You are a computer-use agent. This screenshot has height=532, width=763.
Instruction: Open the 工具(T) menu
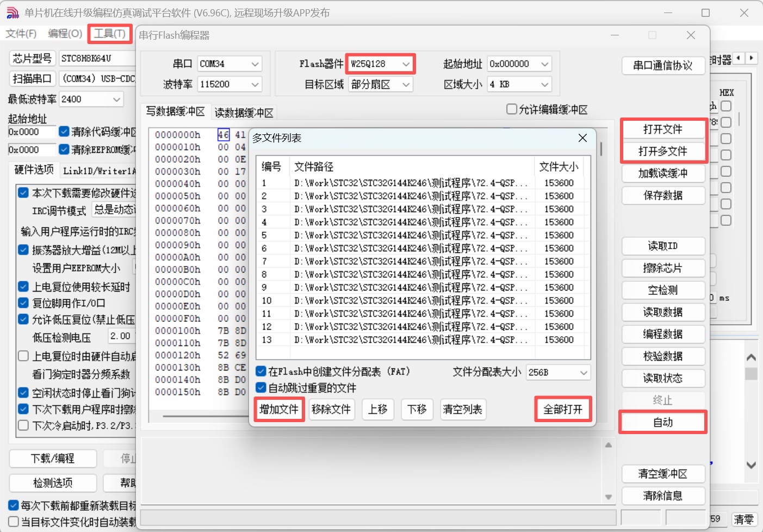coord(110,34)
